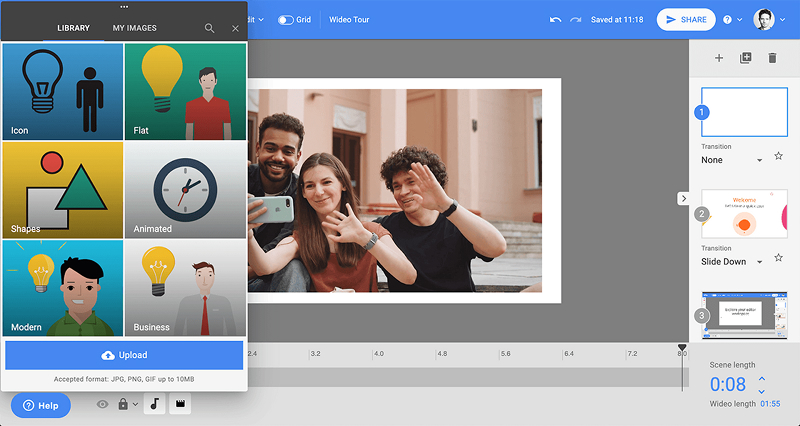Delete scene using trash icon
Screen dimensions: 800x426
[x=772, y=58]
